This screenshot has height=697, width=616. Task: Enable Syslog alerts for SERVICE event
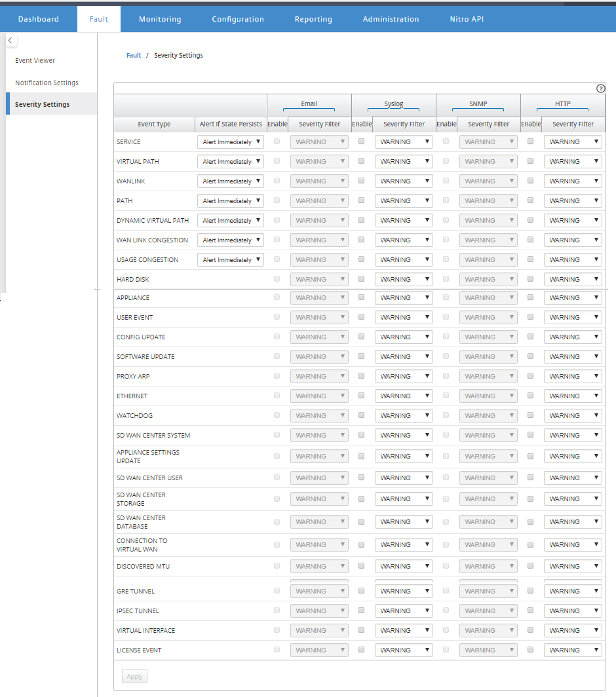click(361, 141)
